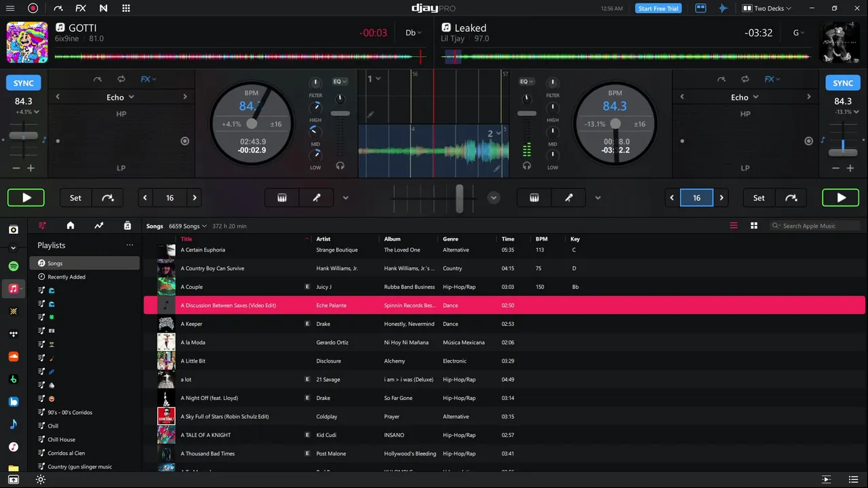The height and width of the screenshot is (488, 868).
Task: Open the Db key dropdown on left deck
Action: (x=413, y=33)
